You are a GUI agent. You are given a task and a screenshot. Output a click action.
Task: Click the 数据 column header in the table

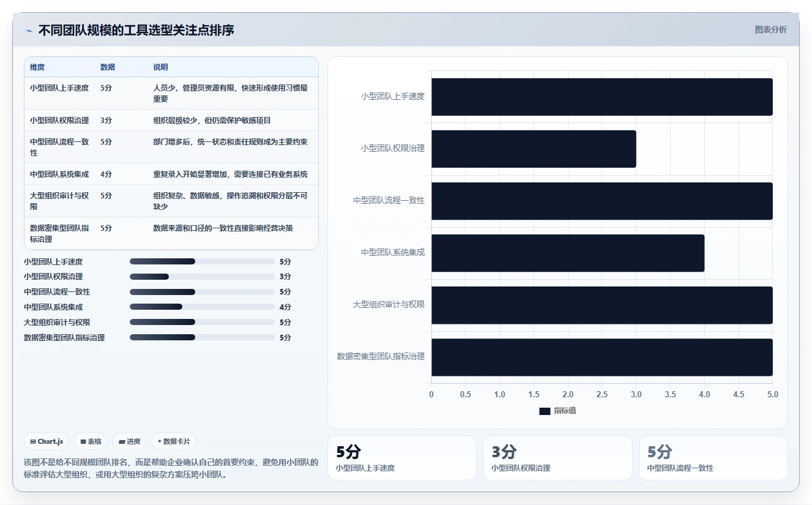click(108, 67)
